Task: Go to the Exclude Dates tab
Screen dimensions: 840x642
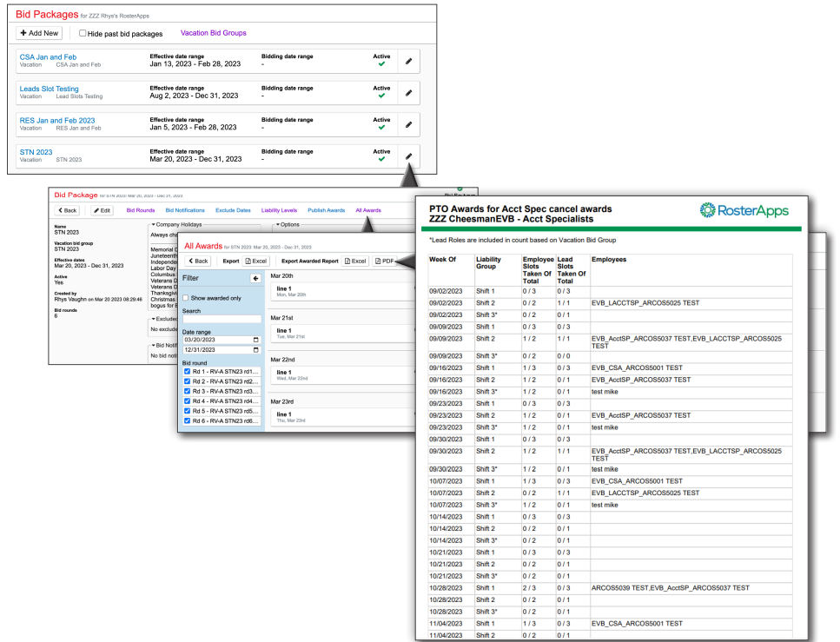Action: [233, 210]
